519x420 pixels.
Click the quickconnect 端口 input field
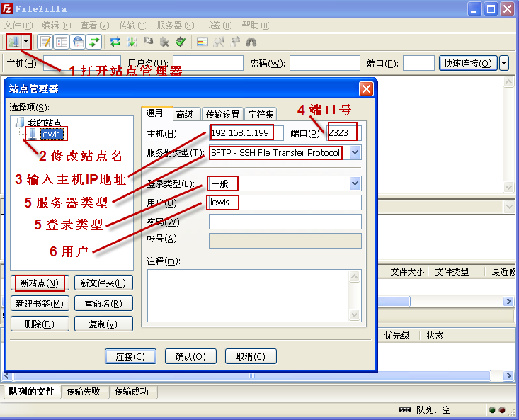[418, 63]
